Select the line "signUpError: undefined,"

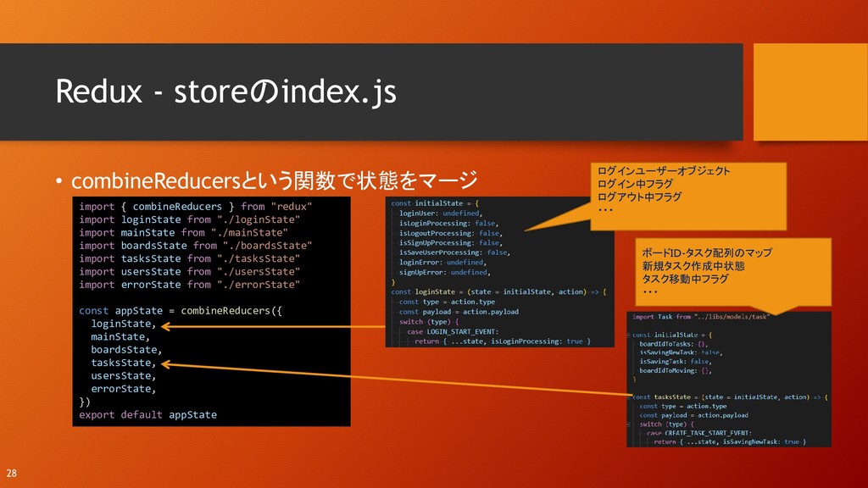click(445, 272)
